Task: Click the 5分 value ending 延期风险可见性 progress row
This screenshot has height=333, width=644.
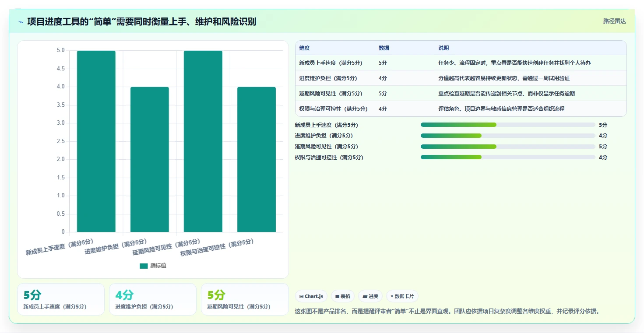Action: pos(603,147)
